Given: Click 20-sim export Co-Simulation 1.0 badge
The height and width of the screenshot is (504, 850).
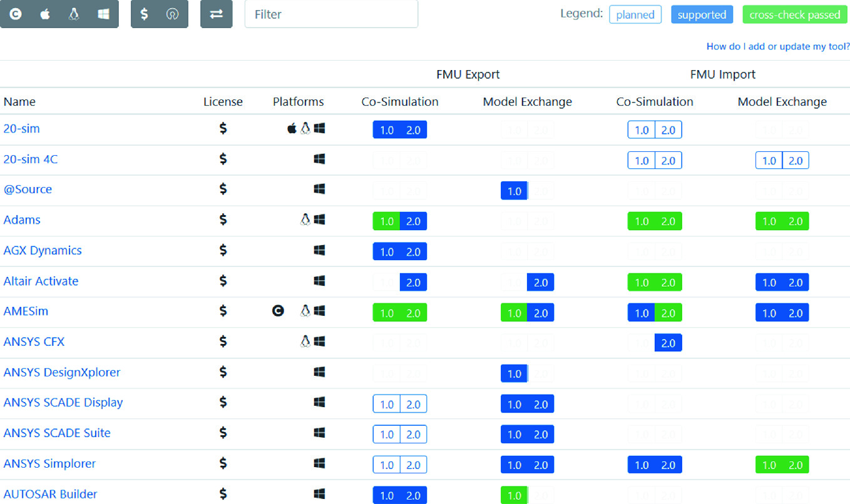Looking at the screenshot, I should tap(386, 130).
